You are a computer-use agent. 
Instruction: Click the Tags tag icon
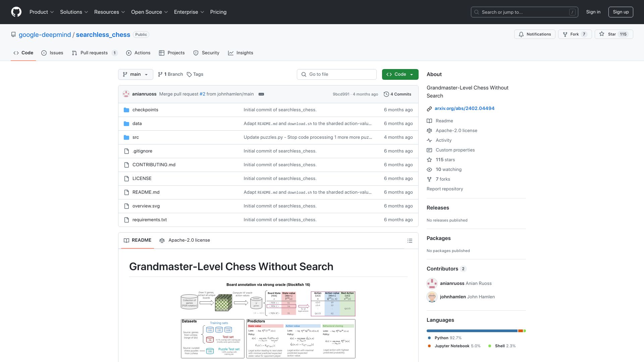(x=189, y=74)
